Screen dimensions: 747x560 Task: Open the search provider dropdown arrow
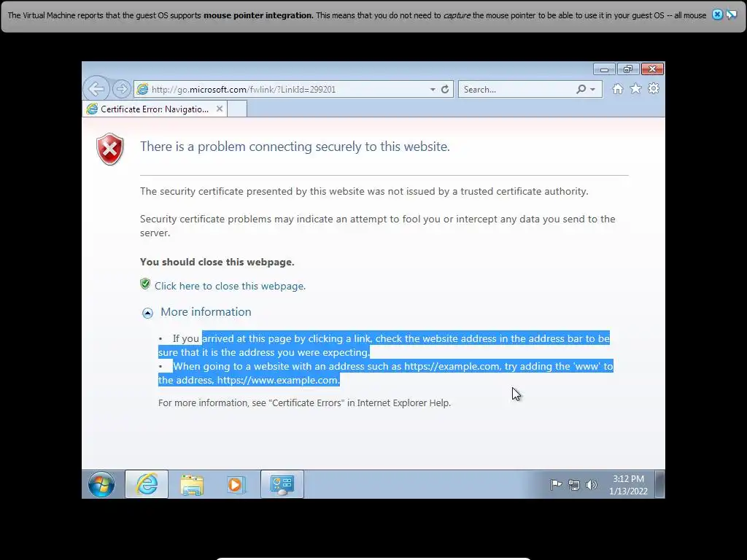tap(592, 90)
